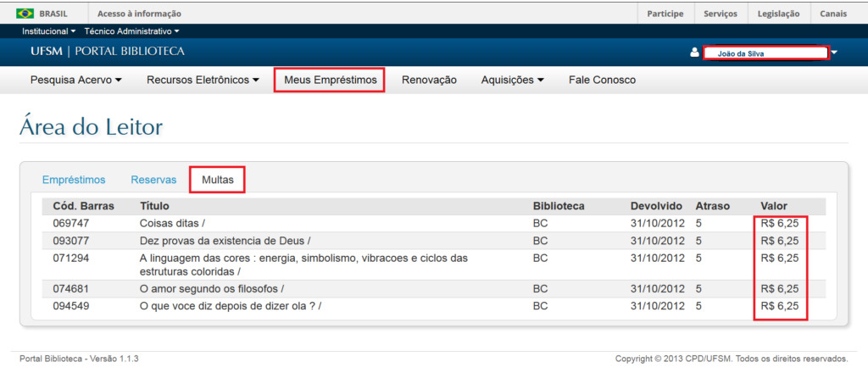Viewport: 868px width, 373px height.
Task: Open Pesquisa Acervo dropdown menu
Action: coord(76,80)
